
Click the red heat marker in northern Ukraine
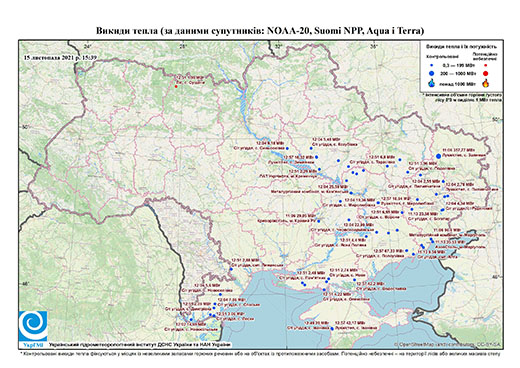176,87
